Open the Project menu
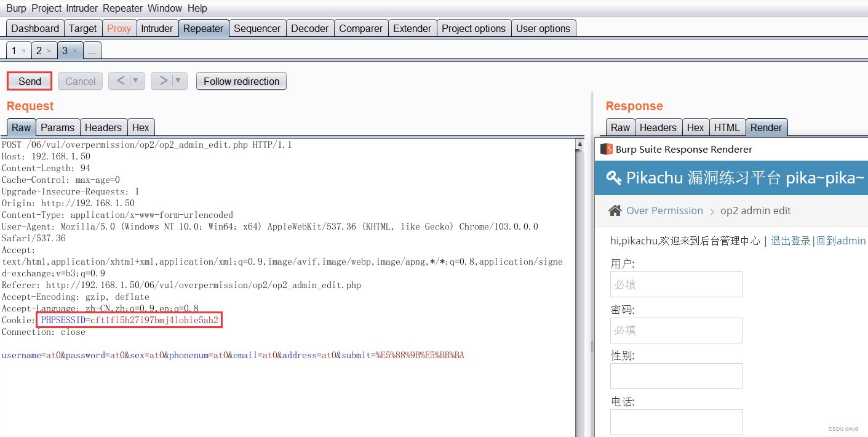This screenshot has height=437, width=868. tap(47, 9)
